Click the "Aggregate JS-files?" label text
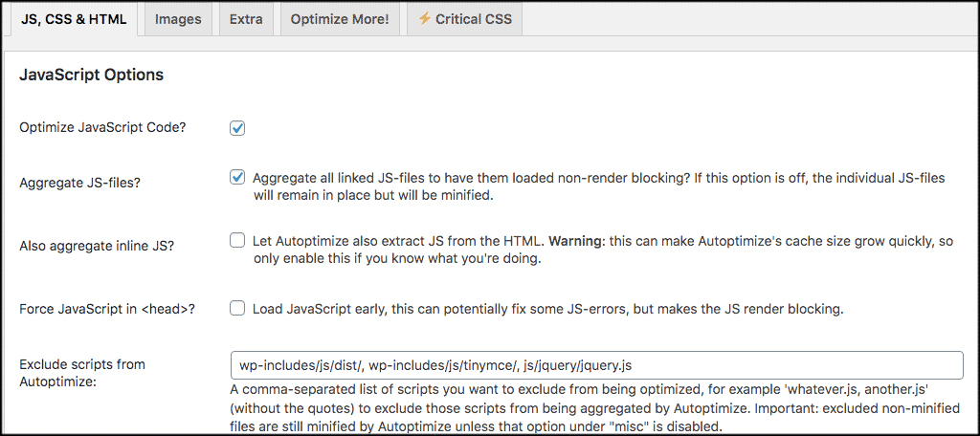980x436 pixels. (78, 181)
